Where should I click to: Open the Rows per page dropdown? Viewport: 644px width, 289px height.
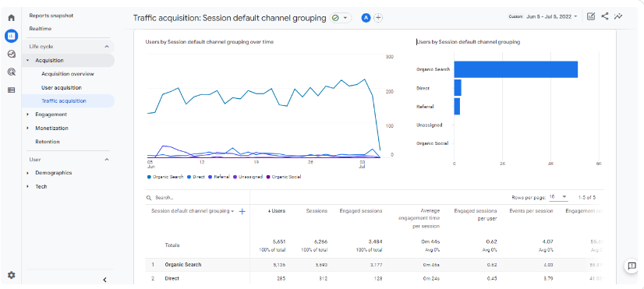558,197
